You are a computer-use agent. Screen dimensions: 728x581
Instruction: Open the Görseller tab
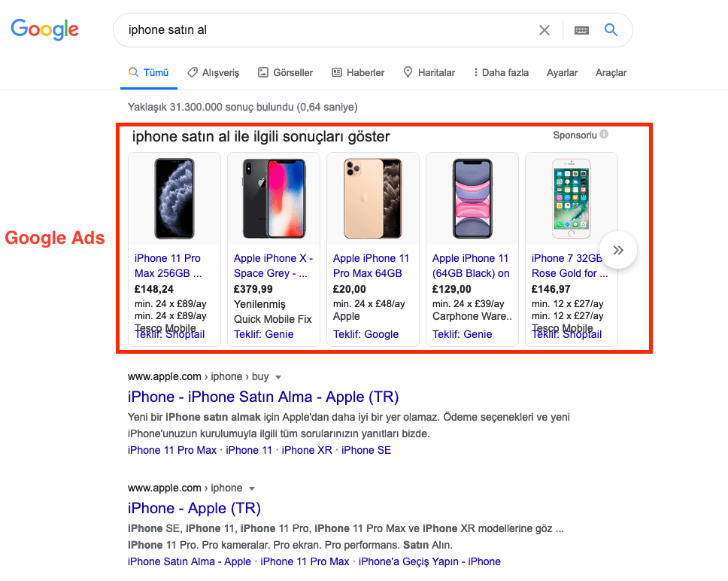pyautogui.click(x=286, y=73)
